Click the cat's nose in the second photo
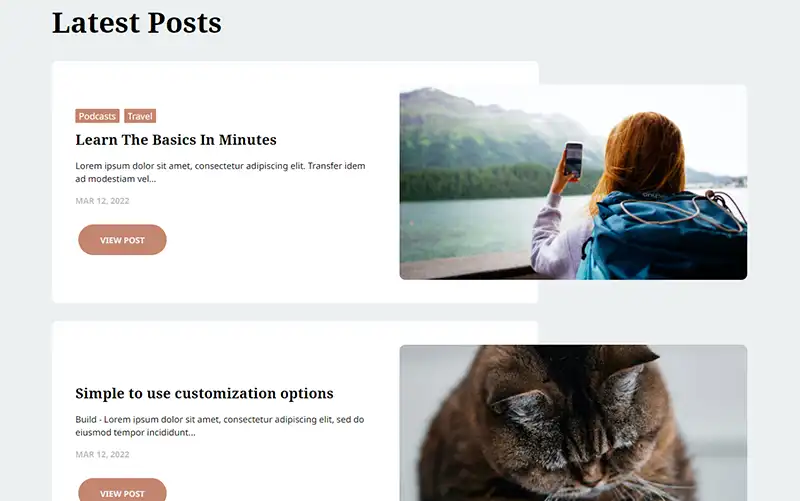800x501 pixels. tap(592, 480)
